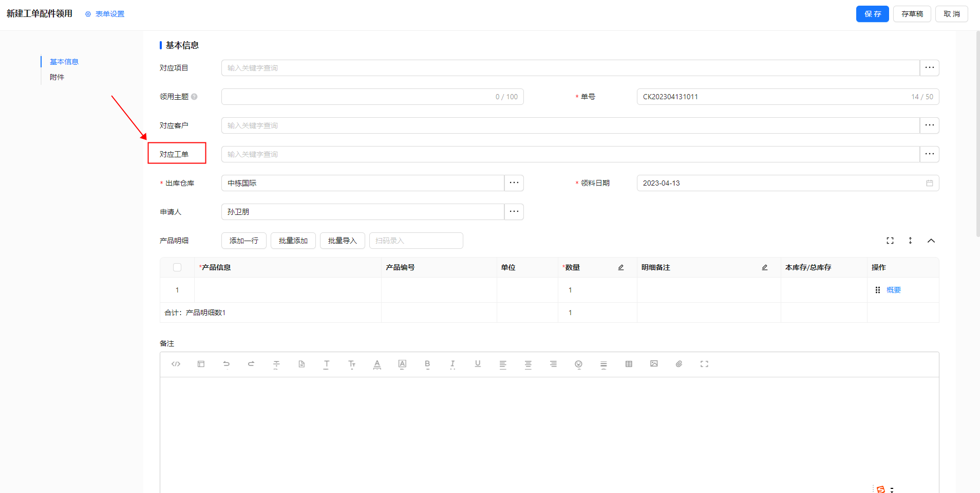Focus the 对应项目 search field
The image size is (980, 493).
(x=571, y=68)
